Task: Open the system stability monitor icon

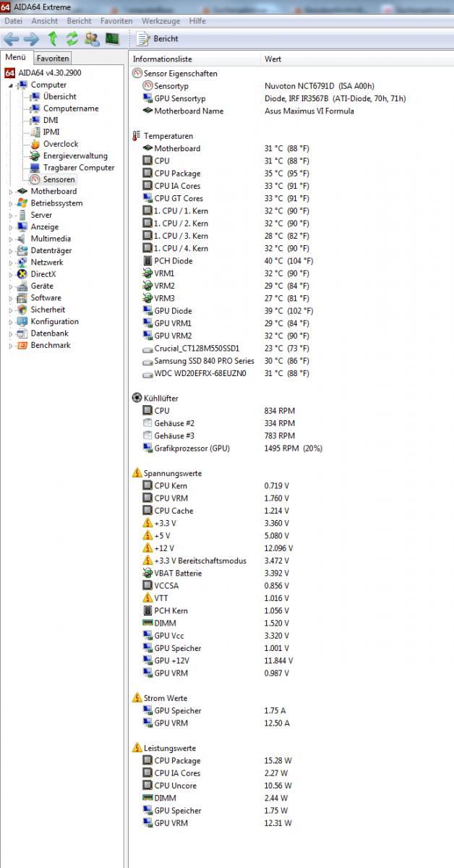Action: [x=112, y=39]
